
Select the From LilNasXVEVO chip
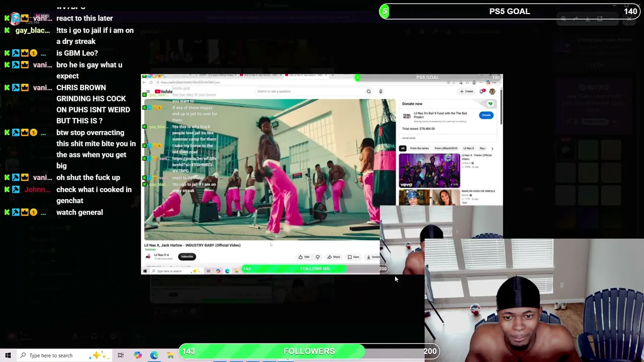446,148
